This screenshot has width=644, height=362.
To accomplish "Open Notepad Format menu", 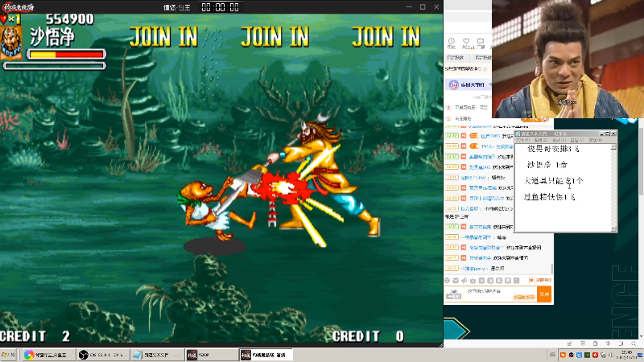I will point(559,140).
